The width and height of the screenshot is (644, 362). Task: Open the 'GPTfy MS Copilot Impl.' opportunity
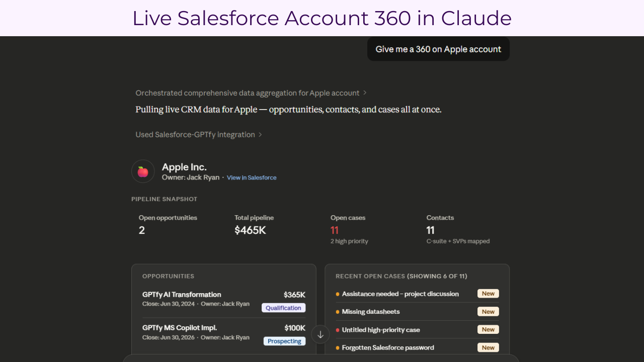point(180,328)
